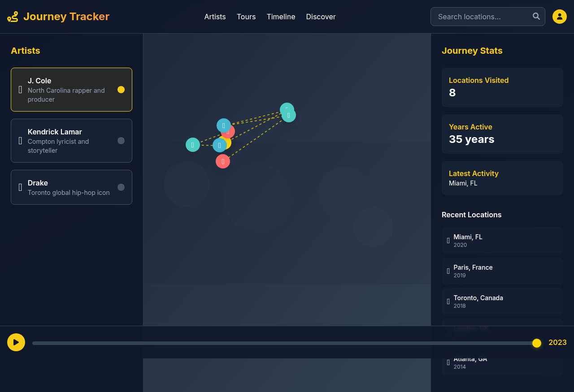
Task: Click the icon beside Miami, FL
Action: tap(448, 241)
